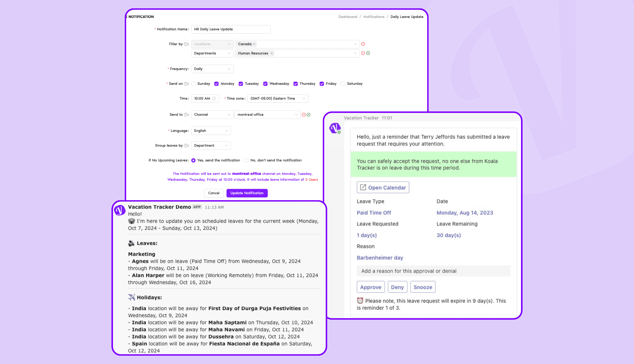The width and height of the screenshot is (634, 364).
Task: Go to Notifications breadcrumb
Action: 374,17
